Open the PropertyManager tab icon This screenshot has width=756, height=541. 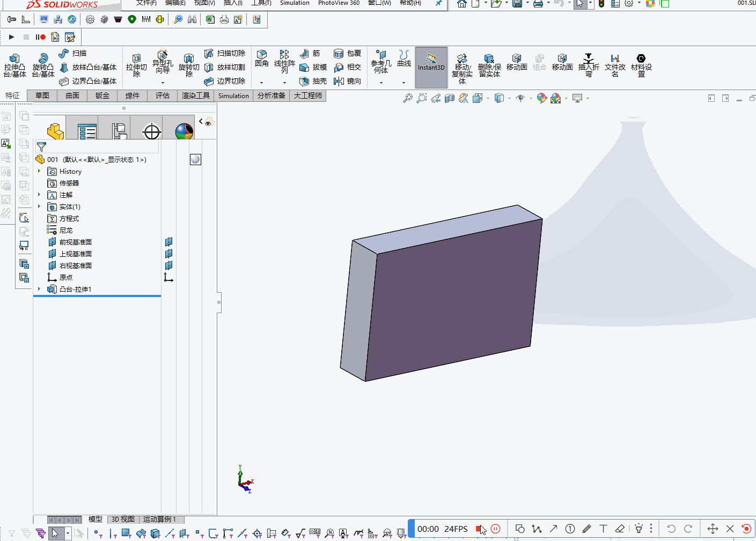(87, 131)
